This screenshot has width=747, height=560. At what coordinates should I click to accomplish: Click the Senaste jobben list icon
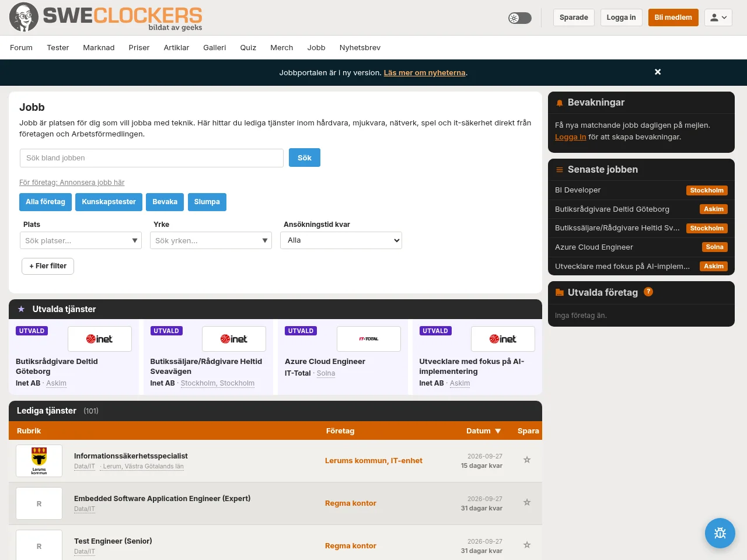(x=560, y=170)
